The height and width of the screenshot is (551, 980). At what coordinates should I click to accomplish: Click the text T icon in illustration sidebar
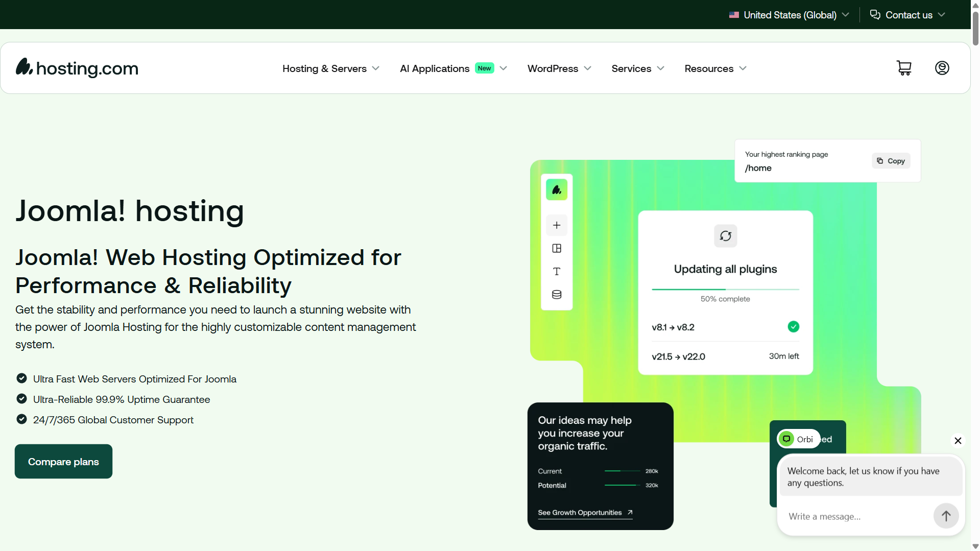557,271
